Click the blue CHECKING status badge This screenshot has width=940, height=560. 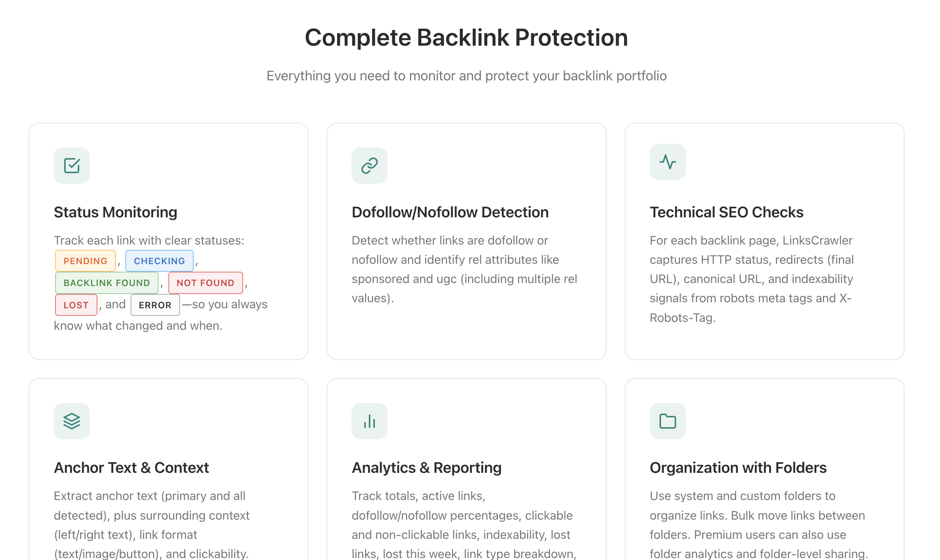[x=159, y=261]
